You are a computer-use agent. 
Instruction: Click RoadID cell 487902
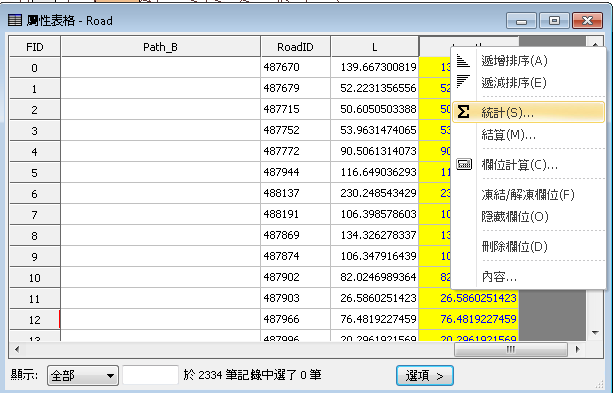(x=295, y=277)
